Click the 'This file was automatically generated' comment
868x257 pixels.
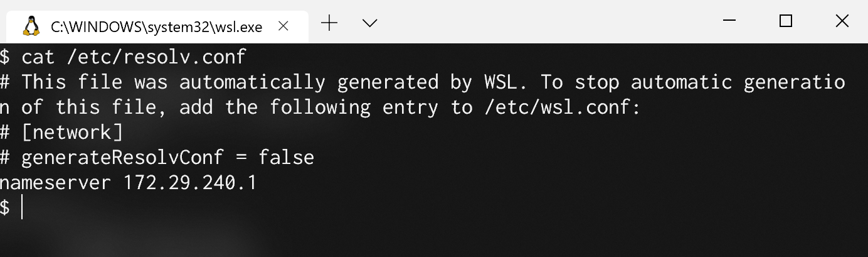click(173, 82)
